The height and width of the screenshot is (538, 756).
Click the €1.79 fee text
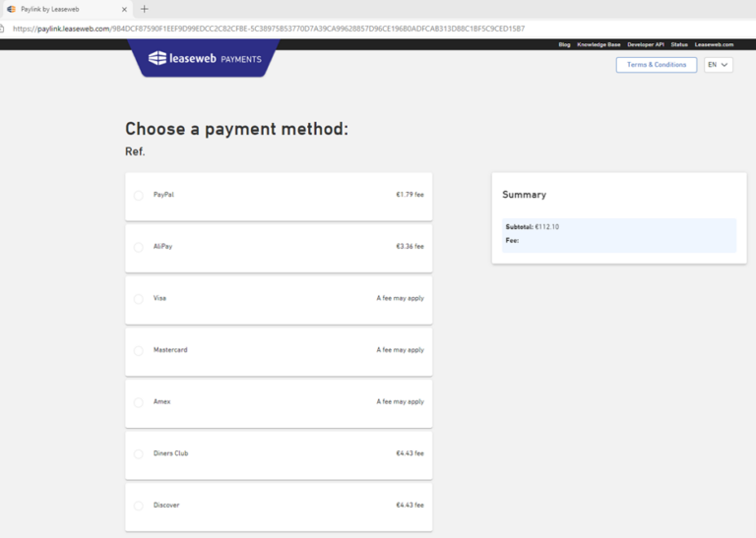point(409,195)
